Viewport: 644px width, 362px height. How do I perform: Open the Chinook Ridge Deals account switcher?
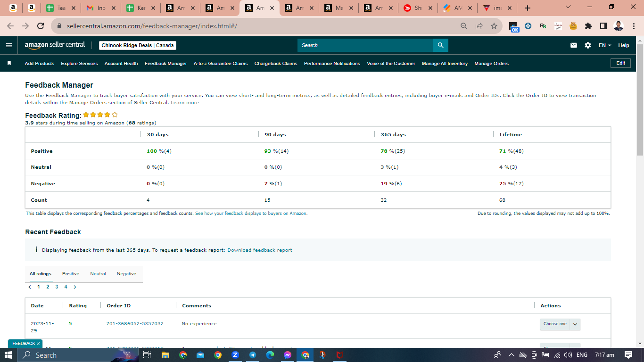138,45
